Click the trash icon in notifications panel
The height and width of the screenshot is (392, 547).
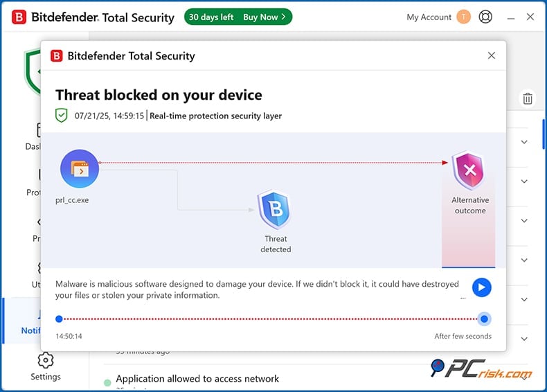click(528, 98)
